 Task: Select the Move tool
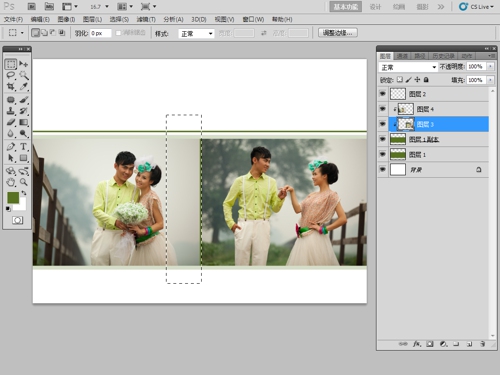(23, 64)
